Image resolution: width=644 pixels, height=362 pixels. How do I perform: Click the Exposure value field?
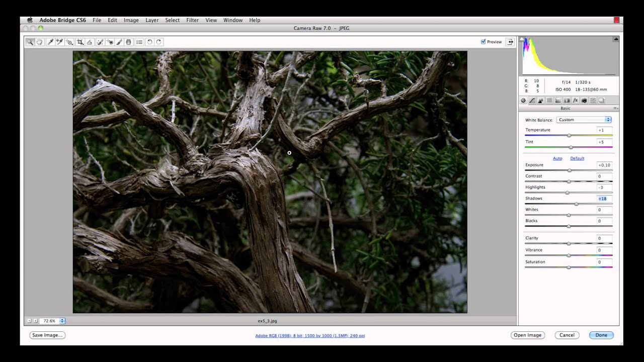point(604,165)
